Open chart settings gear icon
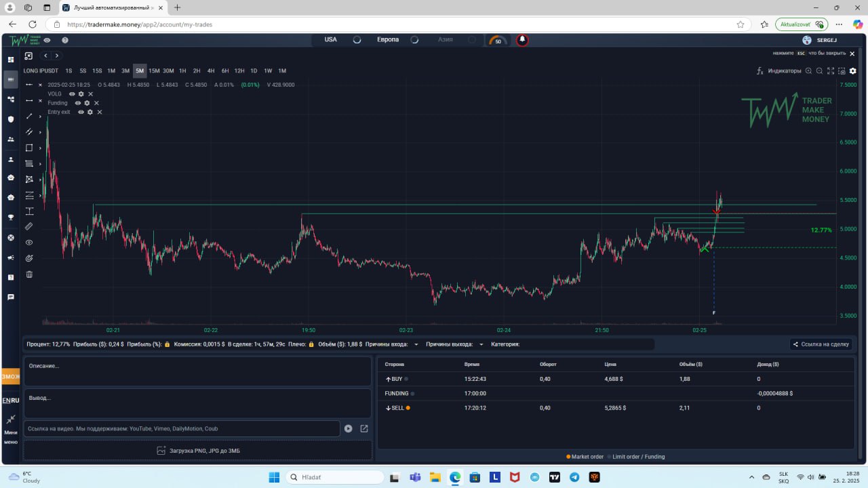The image size is (868, 488). point(852,70)
